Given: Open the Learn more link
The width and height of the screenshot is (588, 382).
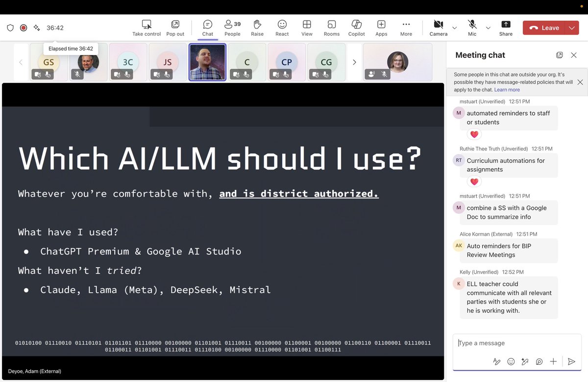Looking at the screenshot, I should coord(507,90).
